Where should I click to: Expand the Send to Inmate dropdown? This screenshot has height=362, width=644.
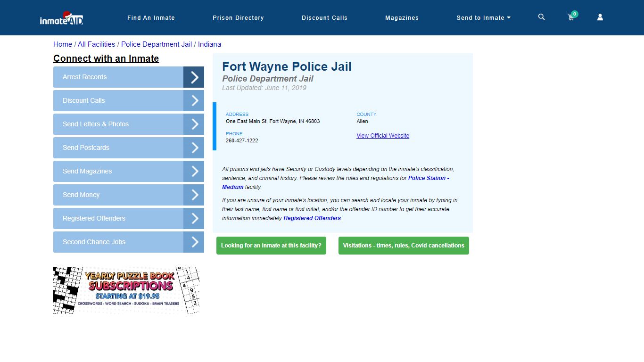click(483, 18)
